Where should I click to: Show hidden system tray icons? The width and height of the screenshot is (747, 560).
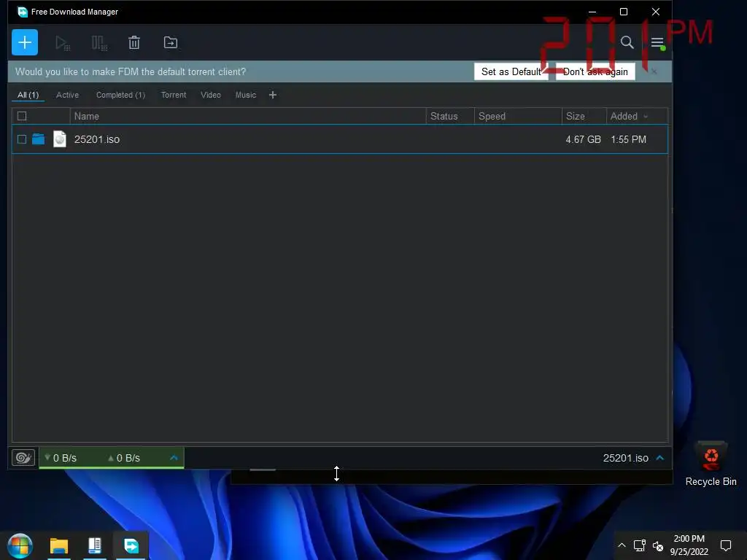[622, 545]
